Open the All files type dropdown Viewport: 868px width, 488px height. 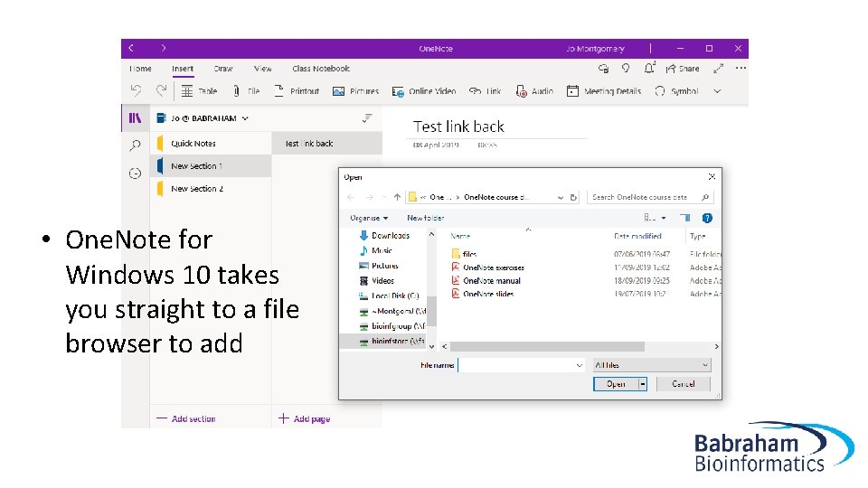[652, 365]
